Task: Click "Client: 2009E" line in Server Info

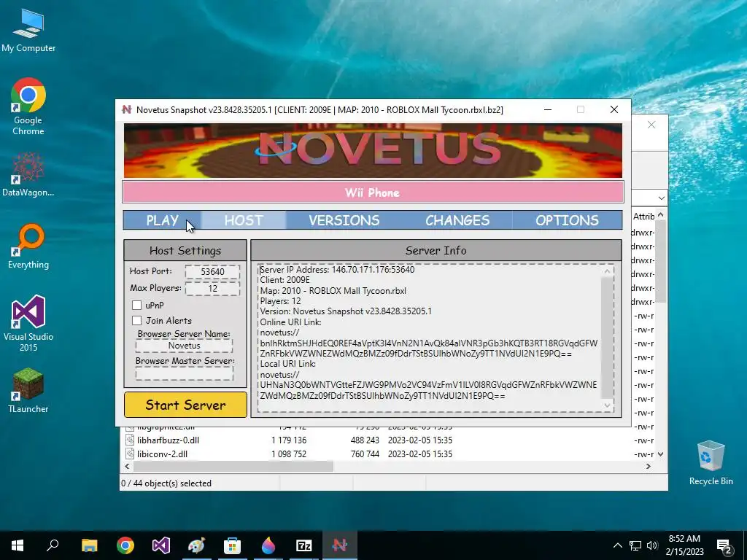Action: (x=285, y=280)
